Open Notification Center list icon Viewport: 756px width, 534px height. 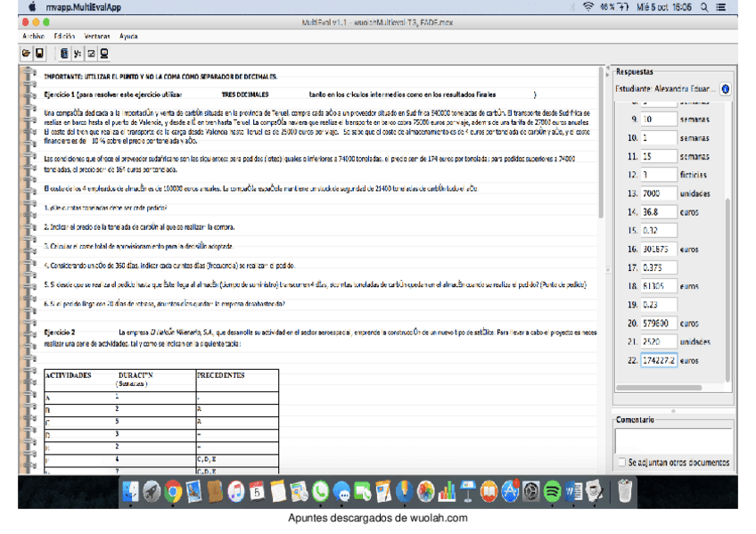coord(721,7)
